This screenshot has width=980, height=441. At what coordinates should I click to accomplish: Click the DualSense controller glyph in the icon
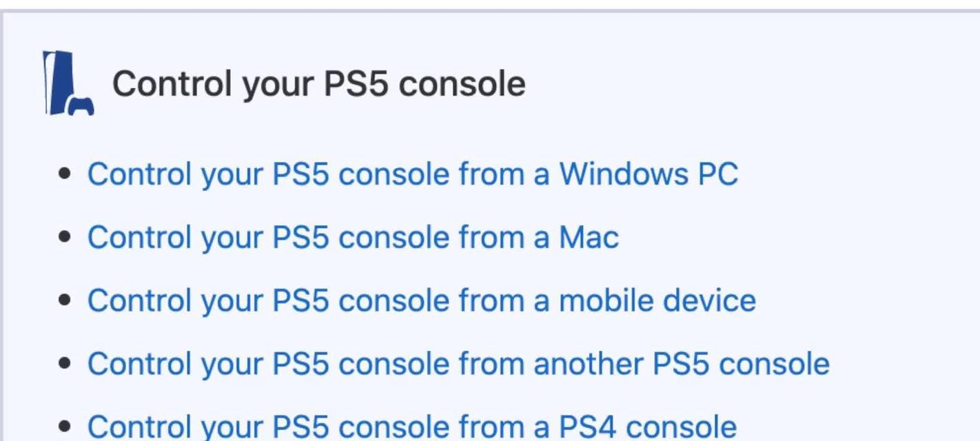(81, 106)
